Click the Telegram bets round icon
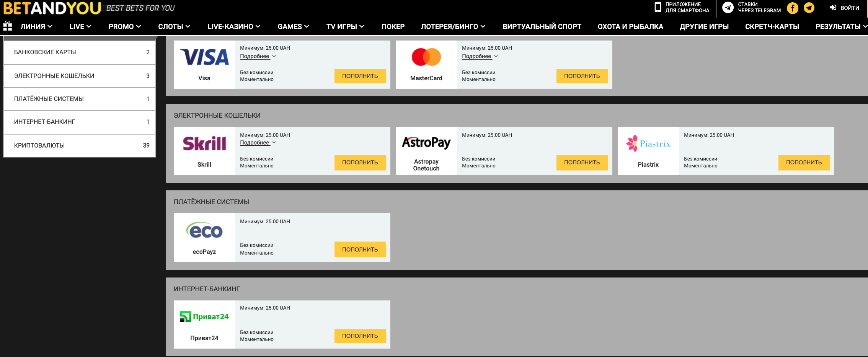The image size is (868, 357). coord(728,8)
